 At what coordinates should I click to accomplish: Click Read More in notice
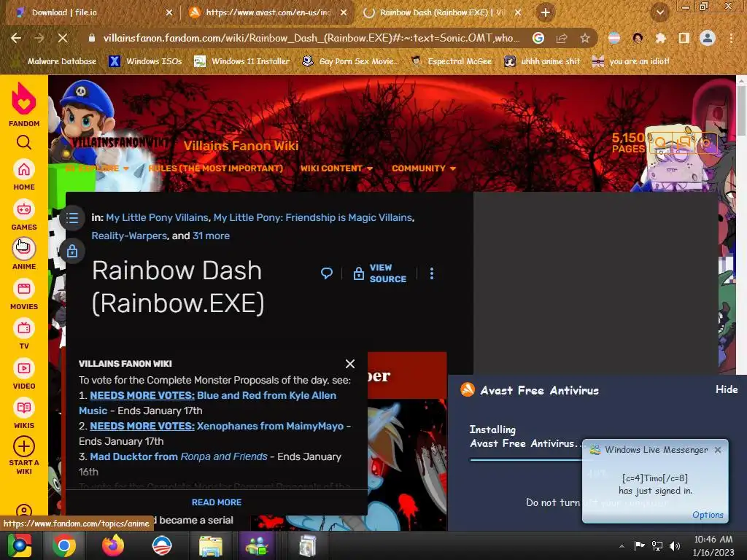point(217,502)
